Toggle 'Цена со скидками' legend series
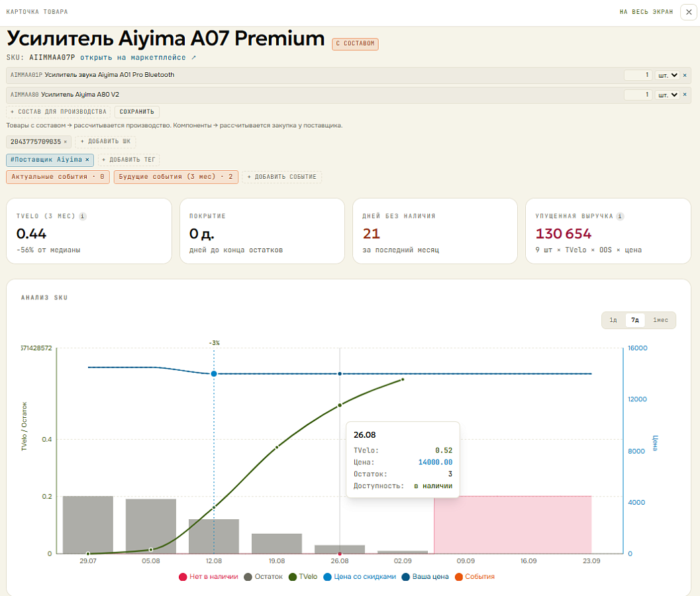The height and width of the screenshot is (596, 700). (x=360, y=577)
